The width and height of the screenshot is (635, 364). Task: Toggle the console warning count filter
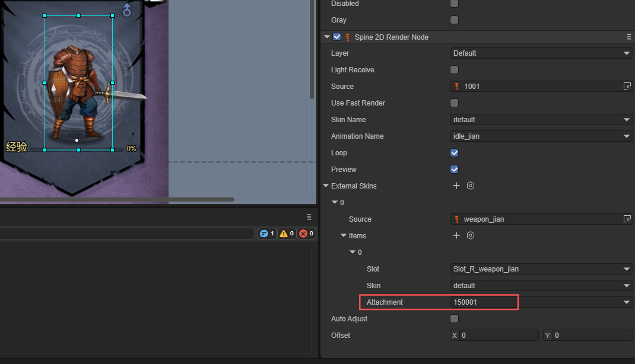287,234
